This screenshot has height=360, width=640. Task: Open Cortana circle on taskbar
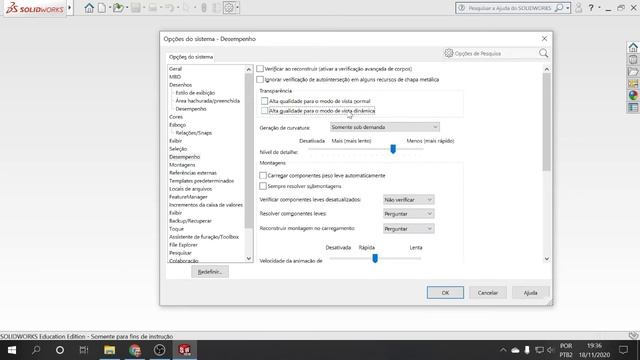point(60,350)
